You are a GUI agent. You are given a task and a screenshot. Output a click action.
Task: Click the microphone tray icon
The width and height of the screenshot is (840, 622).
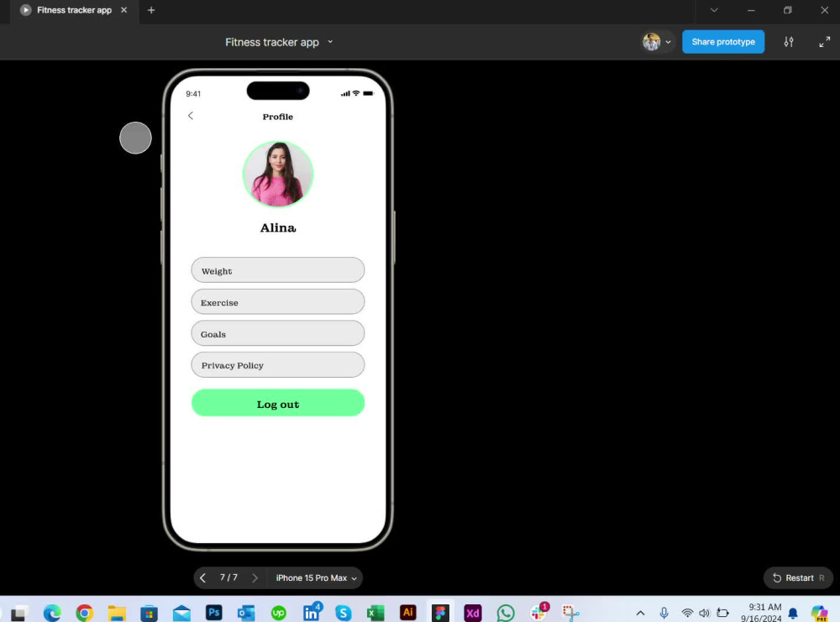[x=664, y=613]
